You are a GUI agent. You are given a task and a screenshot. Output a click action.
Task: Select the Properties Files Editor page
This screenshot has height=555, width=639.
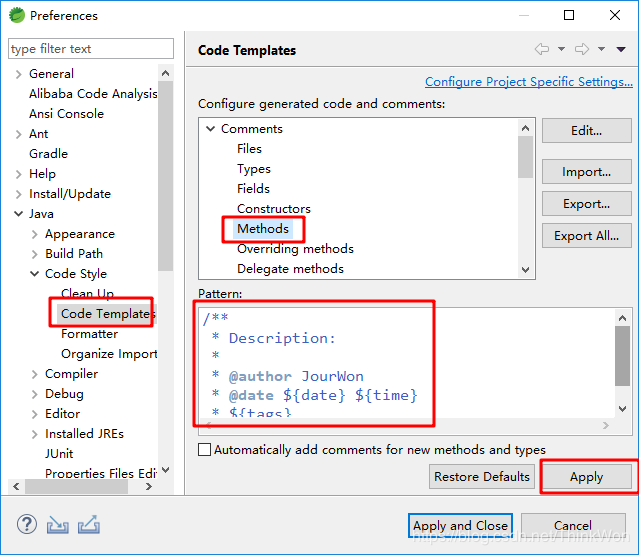[101, 473]
